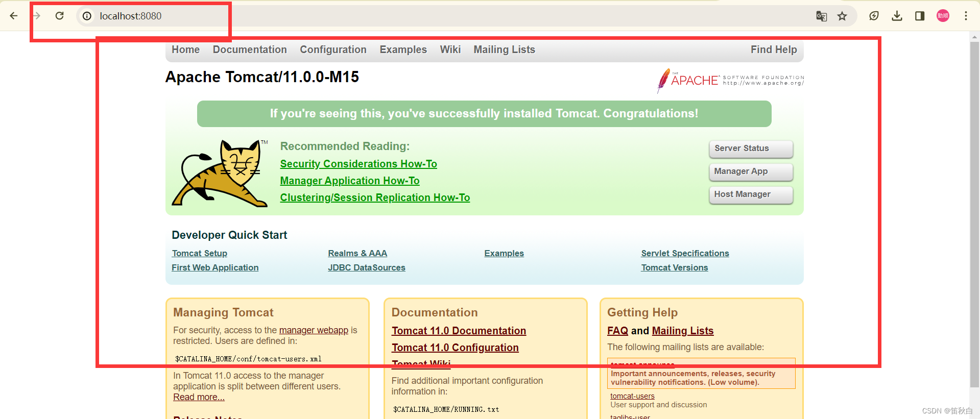The image size is (980, 419).
Task: Open Find Help in the top nav
Action: coord(774,50)
